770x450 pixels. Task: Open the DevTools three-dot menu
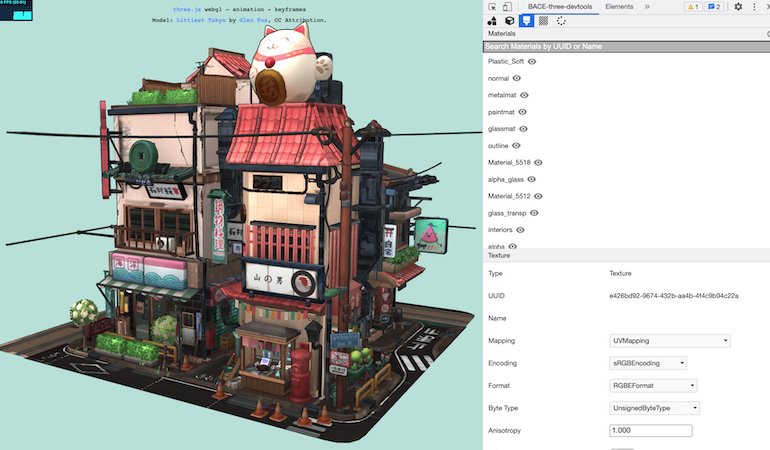pyautogui.click(x=754, y=7)
